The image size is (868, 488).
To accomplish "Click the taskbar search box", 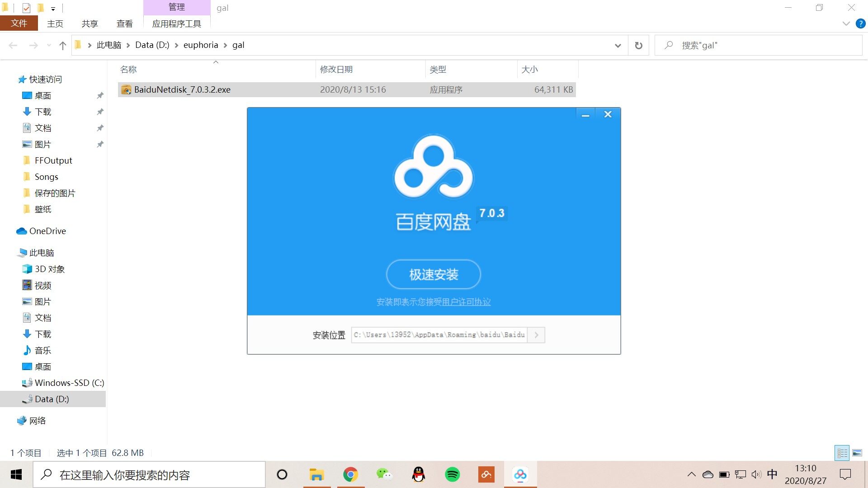I will [149, 475].
